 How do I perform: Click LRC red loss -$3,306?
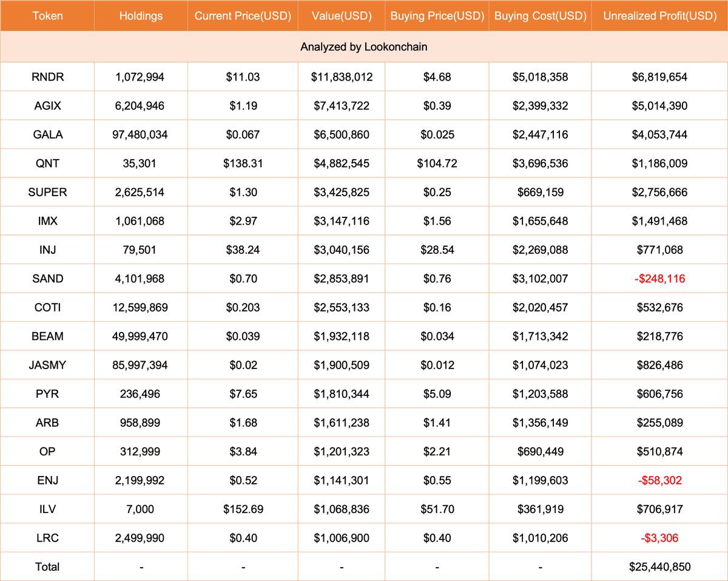[x=660, y=538]
